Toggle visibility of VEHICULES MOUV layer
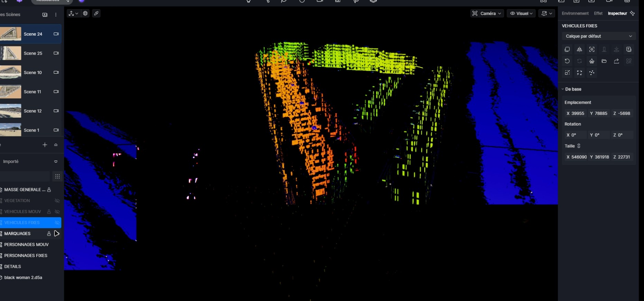The image size is (644, 301). pos(57,212)
